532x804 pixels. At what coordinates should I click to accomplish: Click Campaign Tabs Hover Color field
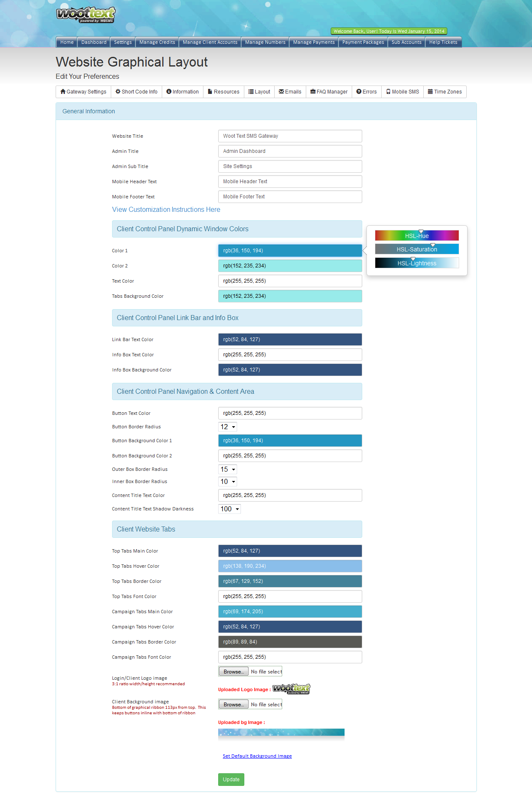pyautogui.click(x=290, y=627)
